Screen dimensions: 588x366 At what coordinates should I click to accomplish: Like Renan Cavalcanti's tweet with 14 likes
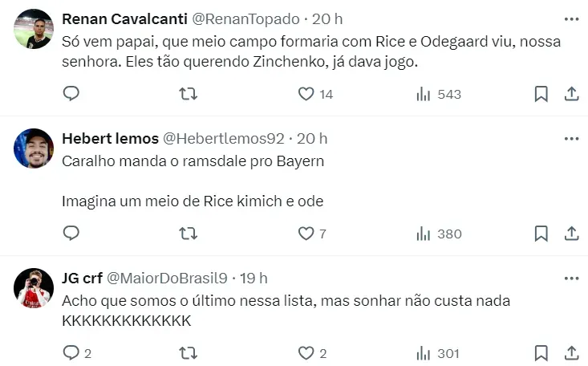point(306,94)
